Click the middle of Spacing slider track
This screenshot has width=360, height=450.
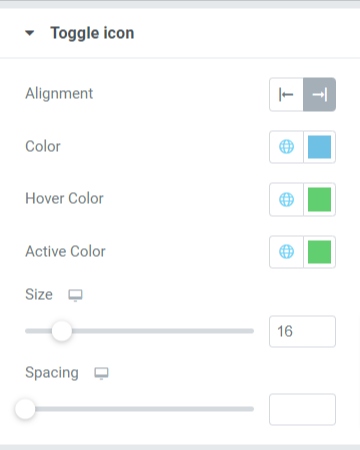(139, 409)
